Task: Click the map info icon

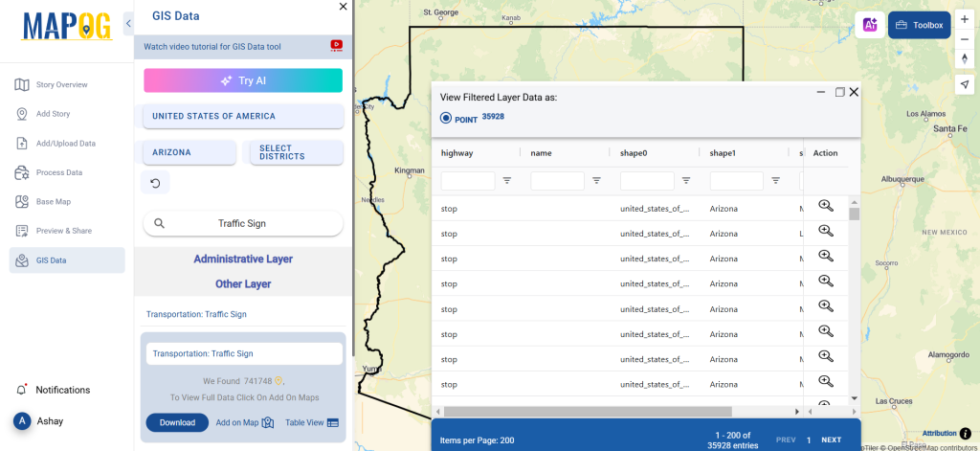Action: pyautogui.click(x=966, y=433)
